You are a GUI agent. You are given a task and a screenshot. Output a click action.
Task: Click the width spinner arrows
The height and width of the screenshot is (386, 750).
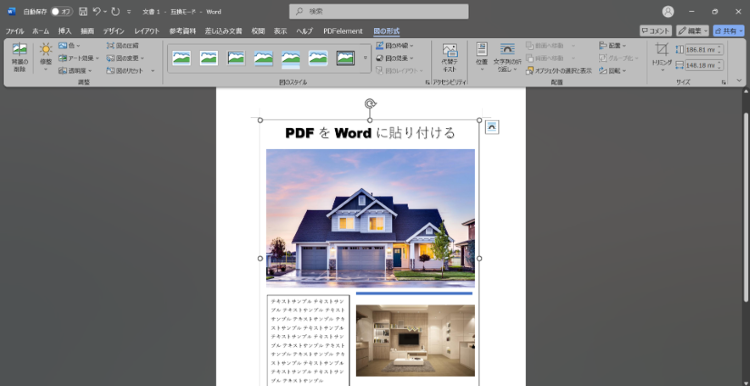(720, 65)
